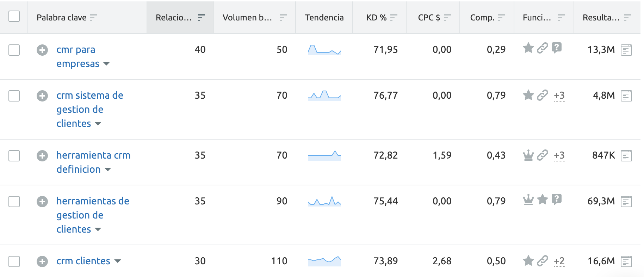The width and height of the screenshot is (644, 277).
Task: Sort by KD % column filter icon
Action: click(x=394, y=17)
